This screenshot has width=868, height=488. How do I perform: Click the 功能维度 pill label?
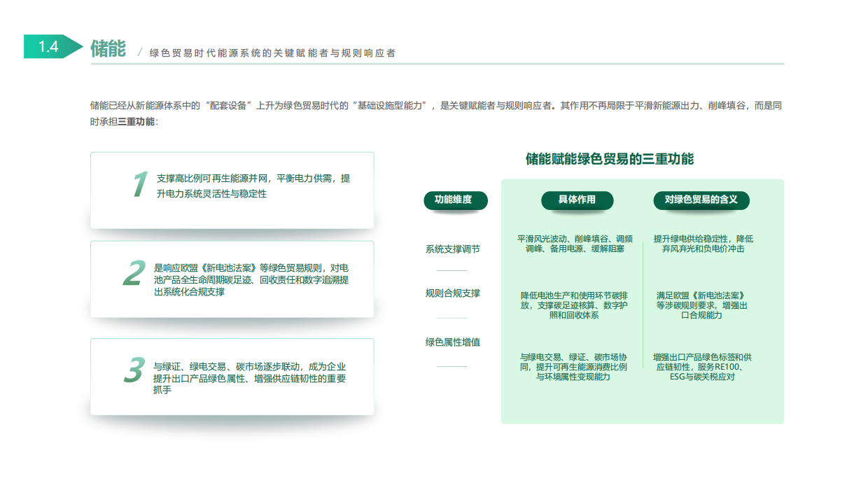pyautogui.click(x=455, y=200)
